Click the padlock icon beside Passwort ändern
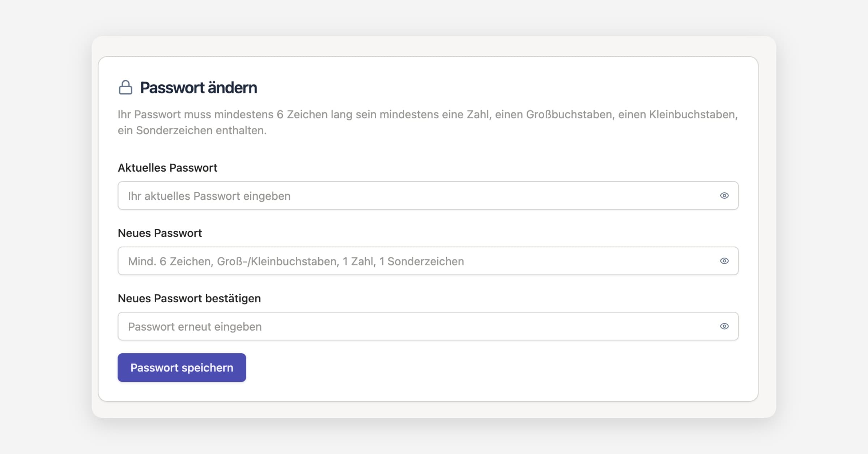 [125, 88]
